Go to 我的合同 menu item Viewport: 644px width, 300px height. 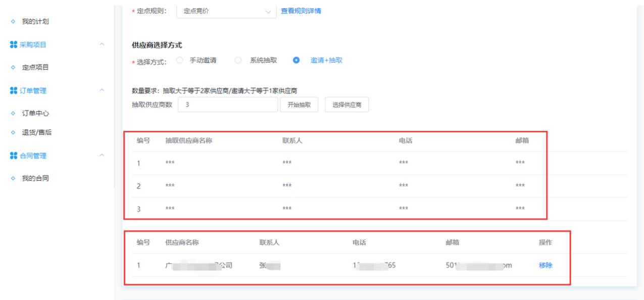click(35, 178)
